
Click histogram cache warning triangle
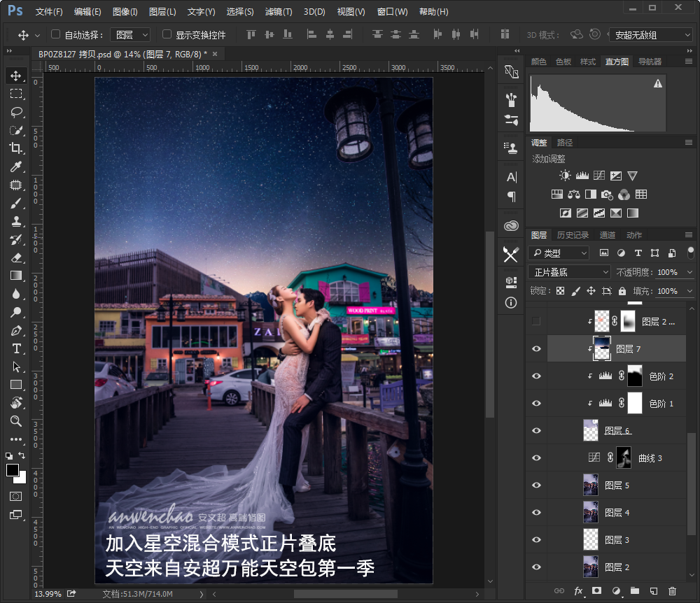click(658, 83)
